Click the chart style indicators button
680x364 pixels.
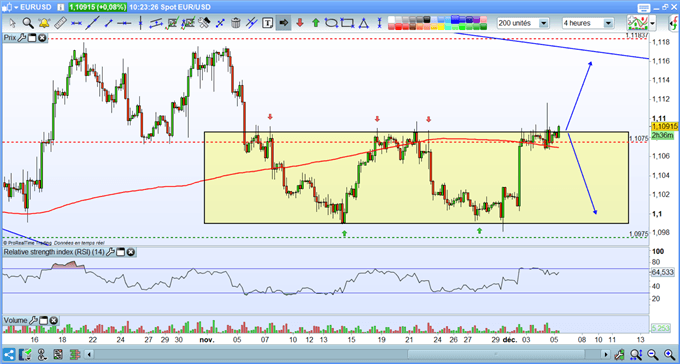[x=638, y=23]
